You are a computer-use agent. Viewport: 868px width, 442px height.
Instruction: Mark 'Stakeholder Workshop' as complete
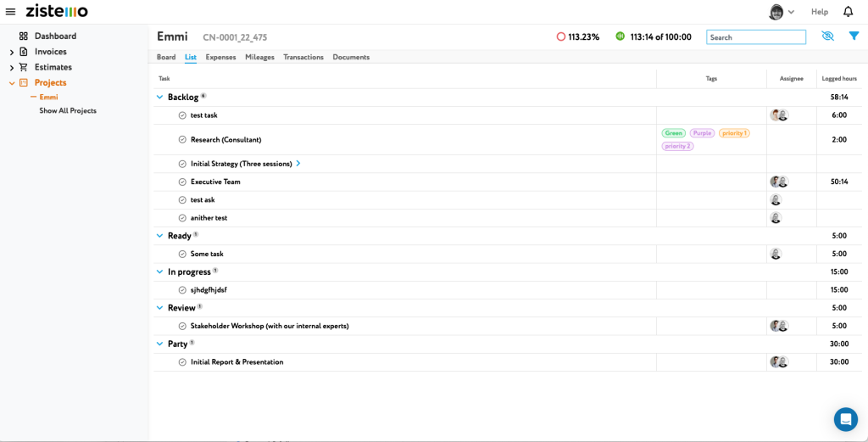pyautogui.click(x=182, y=327)
